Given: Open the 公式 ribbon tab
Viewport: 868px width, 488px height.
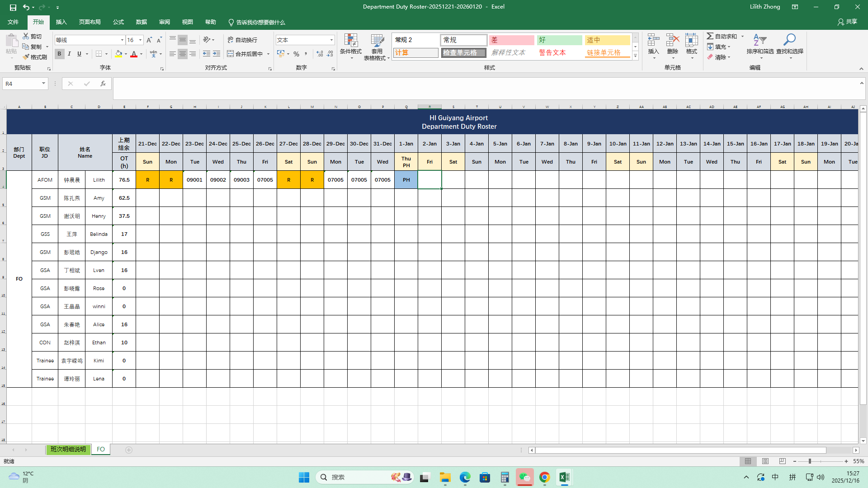Looking at the screenshot, I should (118, 22).
